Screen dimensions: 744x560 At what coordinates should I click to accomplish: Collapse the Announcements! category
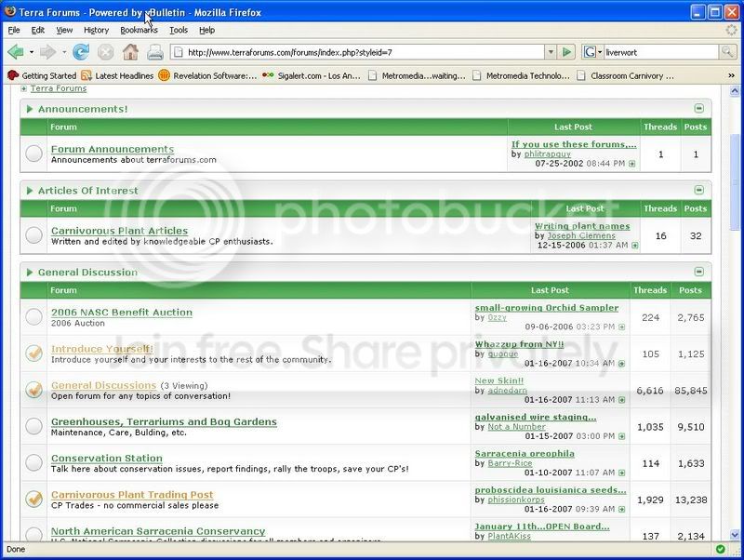tap(698, 109)
